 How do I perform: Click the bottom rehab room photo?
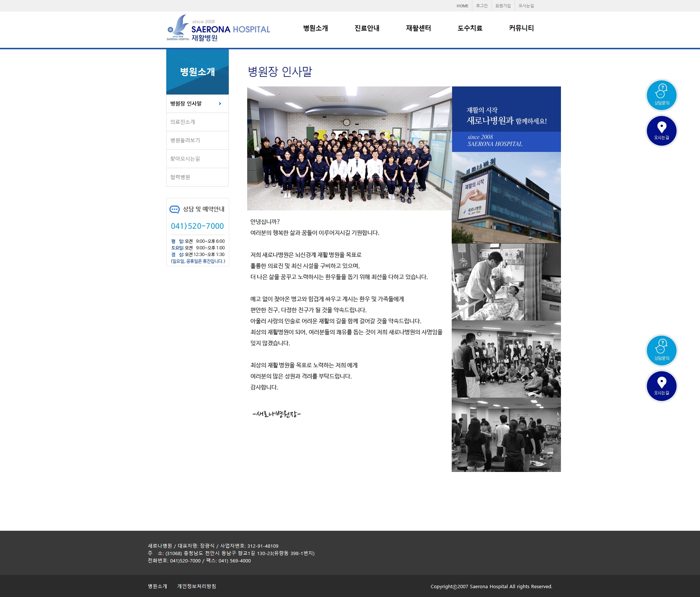(506, 435)
